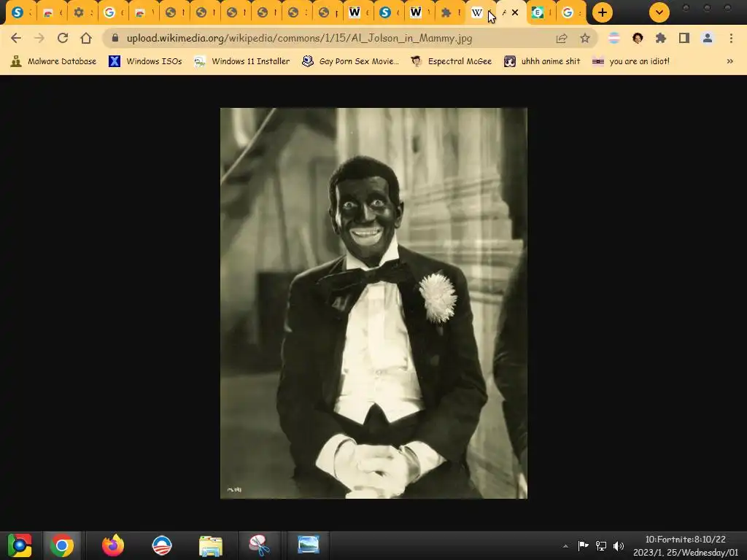Viewport: 747px width, 560px height.
Task: Click the Chrome taskbar icon
Action: 62,545
